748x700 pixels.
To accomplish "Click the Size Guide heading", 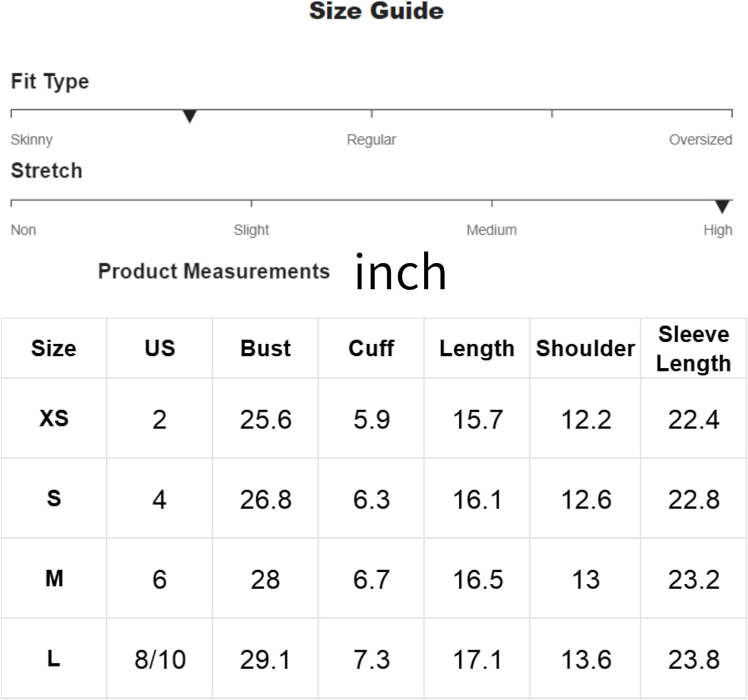I will tap(376, 11).
